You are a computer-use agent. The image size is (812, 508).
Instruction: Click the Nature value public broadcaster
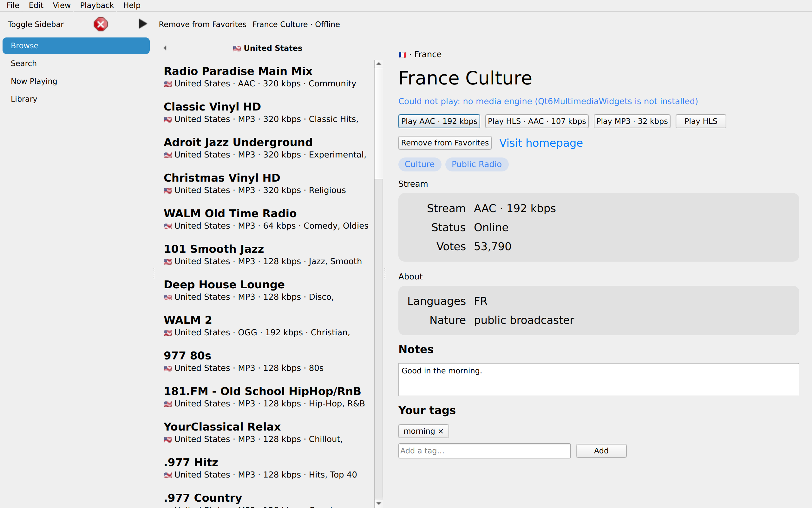click(524, 320)
